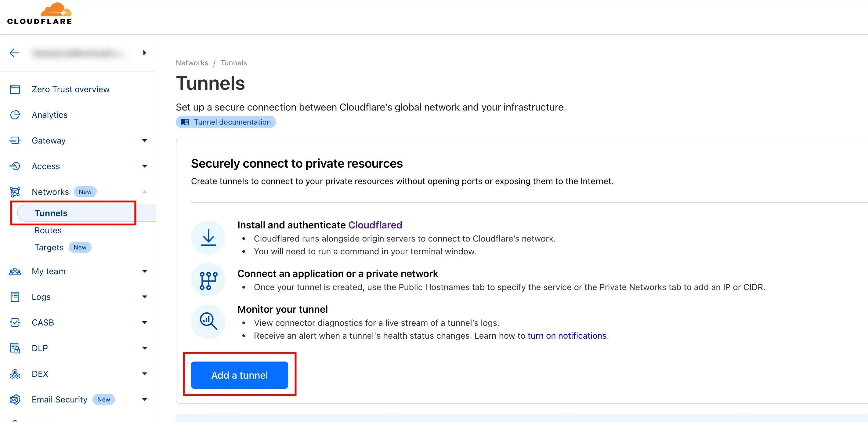Expand the Access section chevron
868x422 pixels.
click(x=145, y=166)
